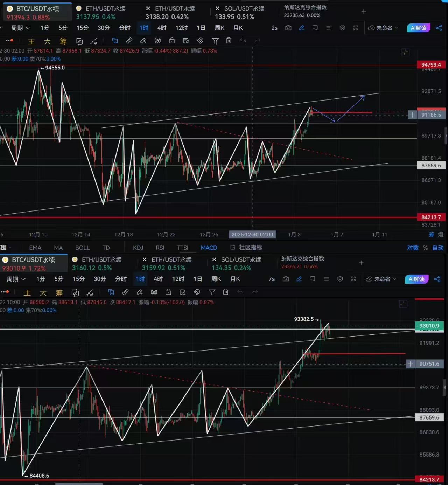The height and width of the screenshot is (485, 448).
Task: Switch to SOL/USDT永续 tab priced 133.95
Action: click(240, 12)
